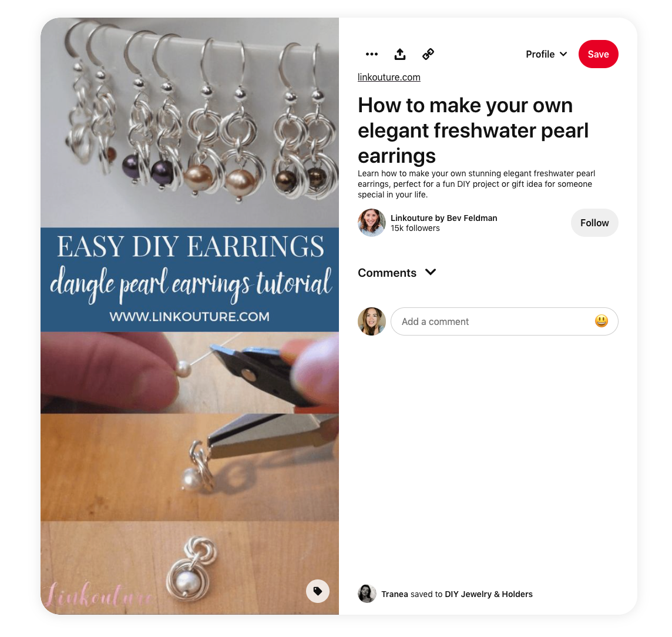Collapse the Comments section chevron
This screenshot has width=672, height=637.
(431, 272)
